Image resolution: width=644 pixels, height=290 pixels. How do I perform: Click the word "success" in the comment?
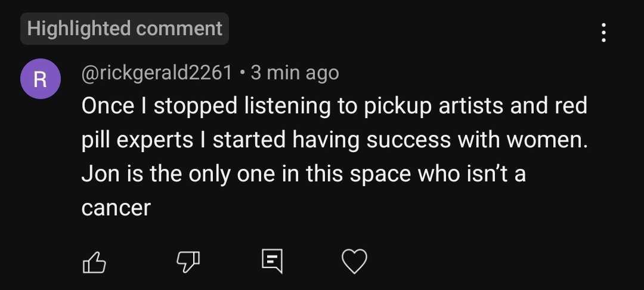point(407,140)
